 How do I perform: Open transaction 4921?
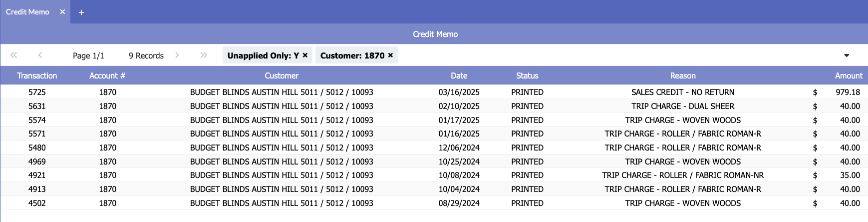click(37, 175)
